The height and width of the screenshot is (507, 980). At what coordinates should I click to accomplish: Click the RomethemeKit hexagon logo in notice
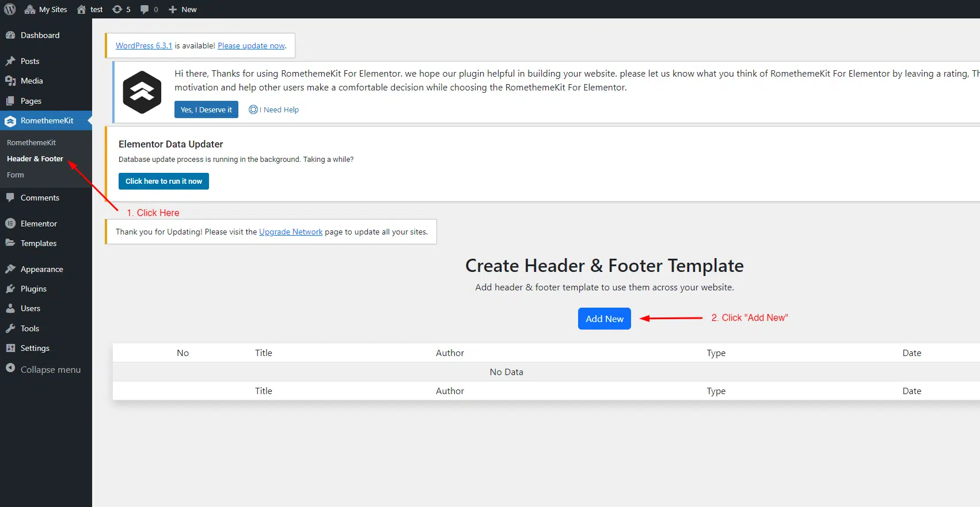[x=142, y=92]
